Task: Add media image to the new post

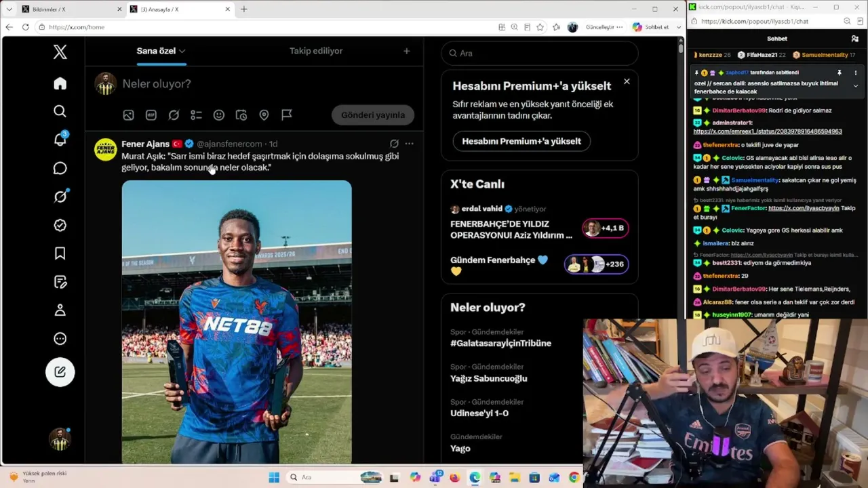Action: click(128, 115)
